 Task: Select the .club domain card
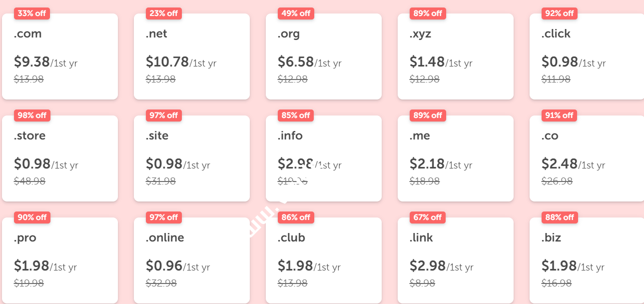(324, 260)
